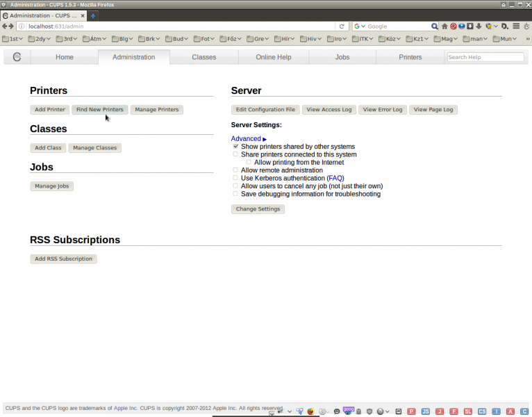Screen dimensions: 532x417
Task: Click the View Error Log button
Action: tap(383, 109)
